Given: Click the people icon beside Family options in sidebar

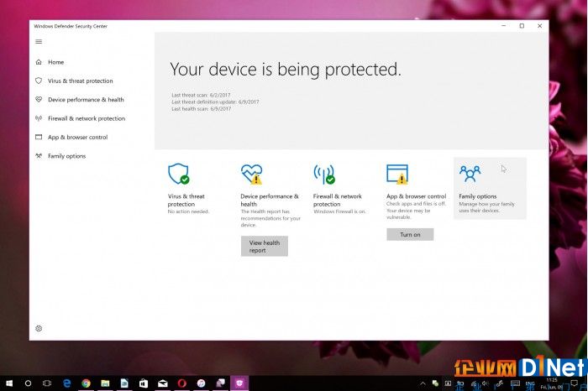Looking at the screenshot, I should click(x=39, y=156).
